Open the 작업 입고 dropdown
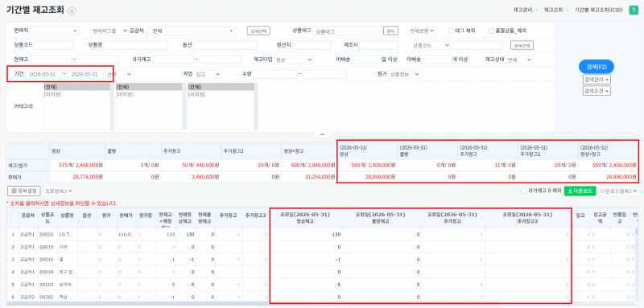The height and width of the screenshot is (308, 644). (208, 74)
